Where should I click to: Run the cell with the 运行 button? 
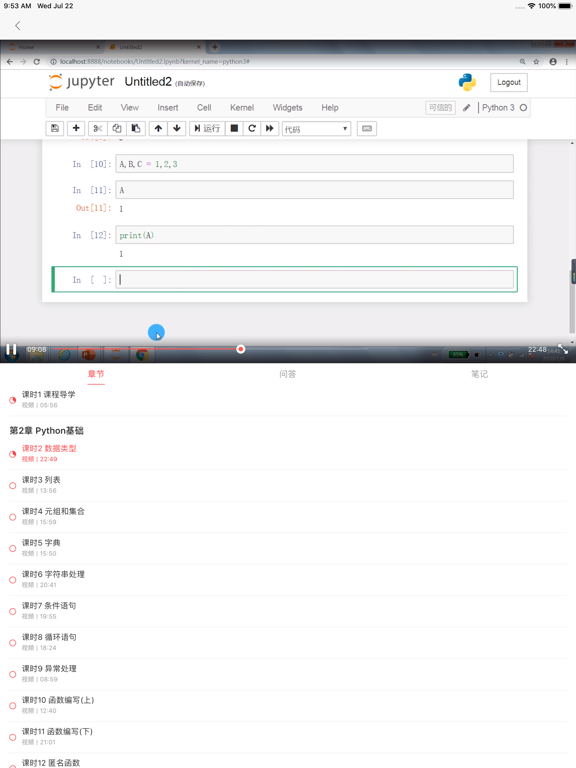[x=207, y=128]
